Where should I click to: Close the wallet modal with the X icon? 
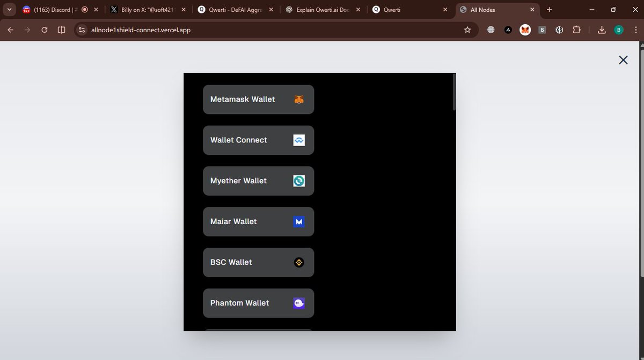623,60
